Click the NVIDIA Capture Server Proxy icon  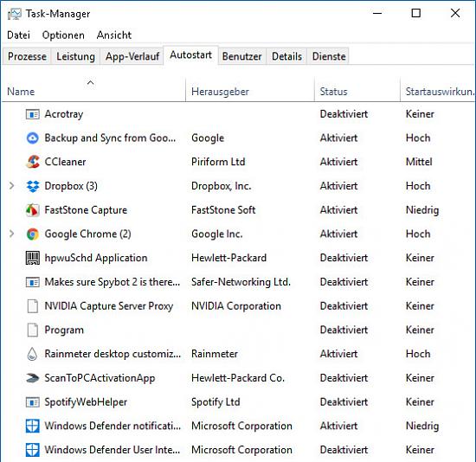pyautogui.click(x=33, y=306)
